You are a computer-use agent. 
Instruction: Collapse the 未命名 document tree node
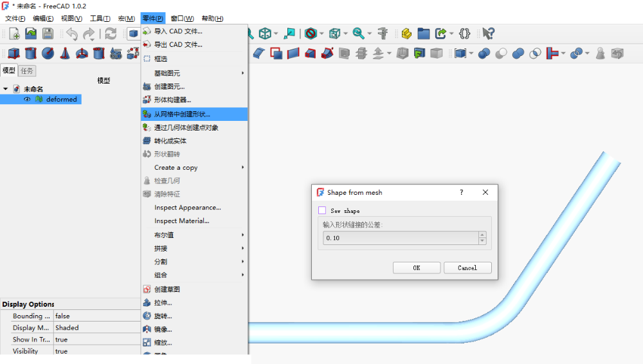click(5, 89)
